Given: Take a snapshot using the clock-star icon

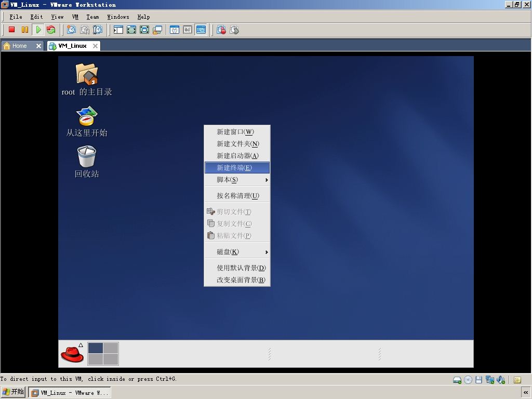Looking at the screenshot, I should coord(71,30).
